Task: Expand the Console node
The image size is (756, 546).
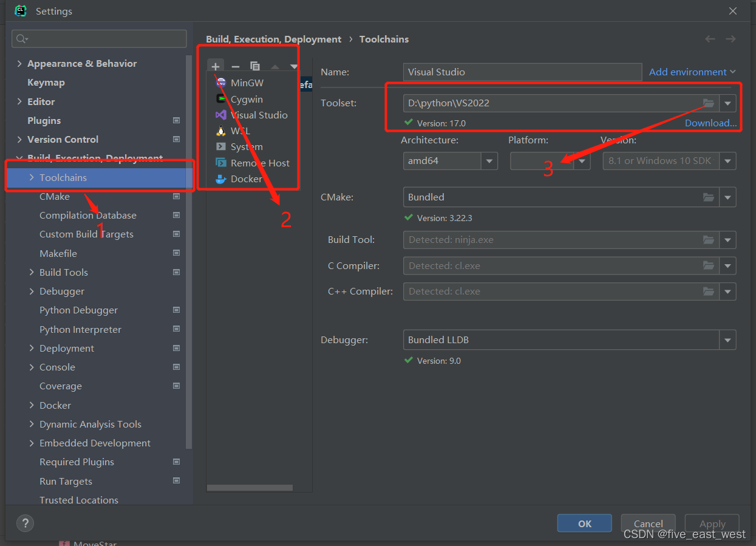Action: (x=32, y=367)
